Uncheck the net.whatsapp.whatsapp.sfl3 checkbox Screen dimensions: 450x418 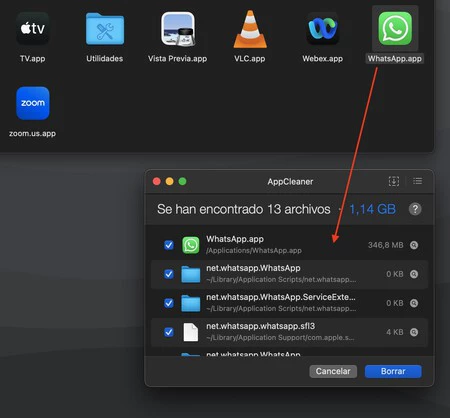[169, 332]
